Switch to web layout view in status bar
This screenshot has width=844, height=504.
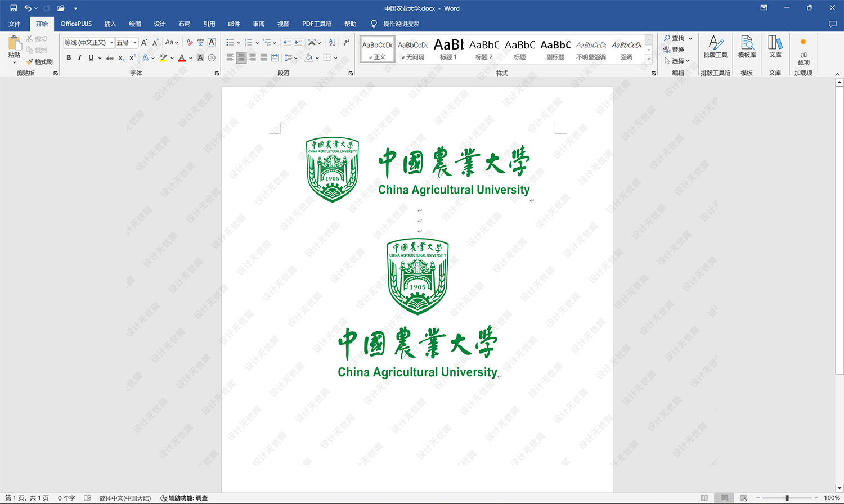pyautogui.click(x=744, y=498)
